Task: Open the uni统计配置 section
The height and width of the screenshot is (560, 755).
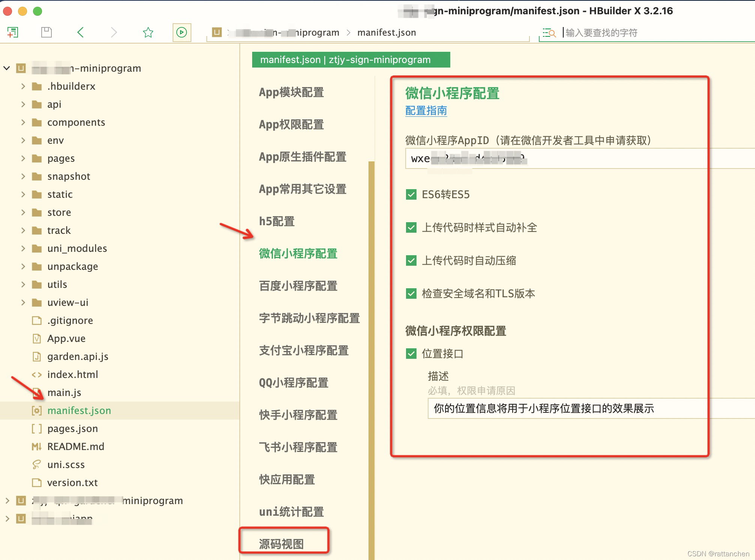Action: pos(292,512)
